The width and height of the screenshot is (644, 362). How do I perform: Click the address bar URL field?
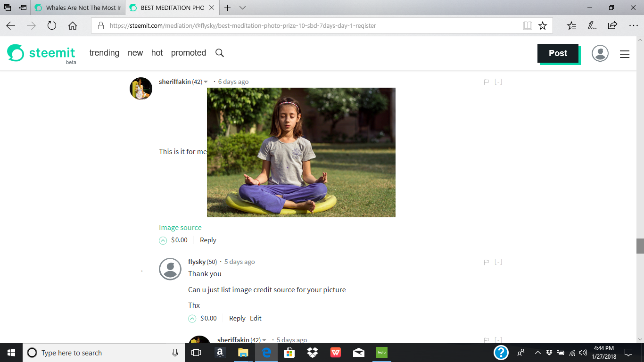click(x=236, y=26)
